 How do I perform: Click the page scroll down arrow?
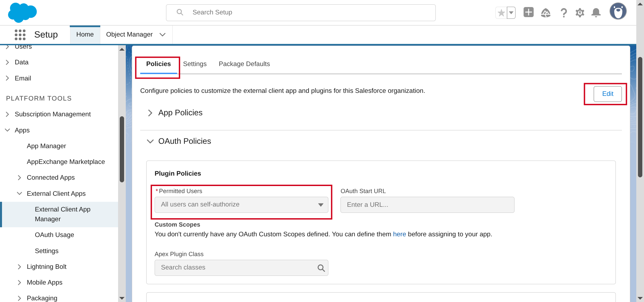(640, 298)
